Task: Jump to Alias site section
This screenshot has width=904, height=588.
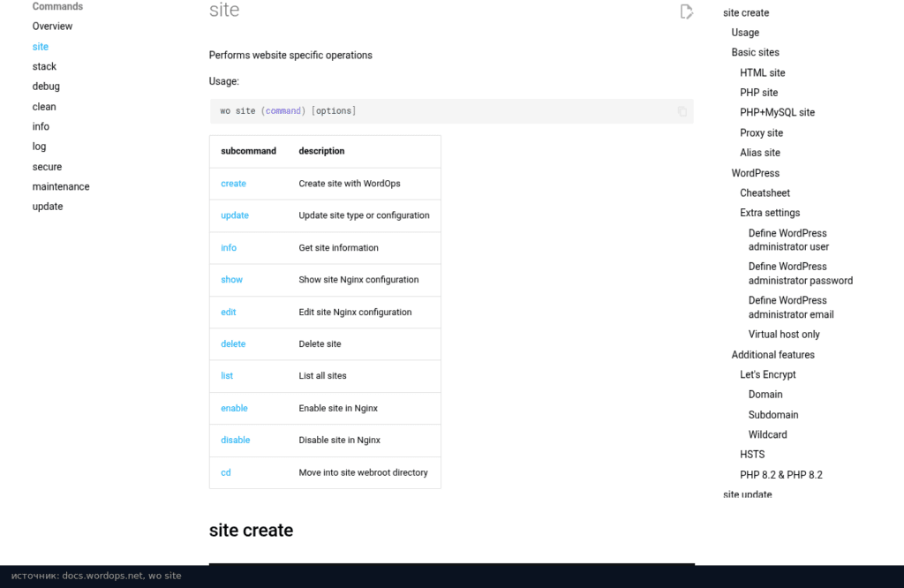Action: (760, 153)
